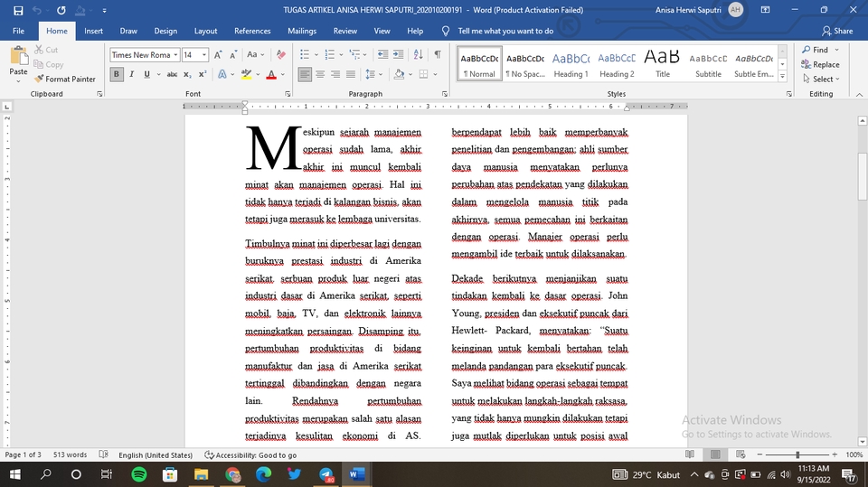Sort the selected text alphabetically
Viewport: 868px width, 487px height.
[417, 55]
